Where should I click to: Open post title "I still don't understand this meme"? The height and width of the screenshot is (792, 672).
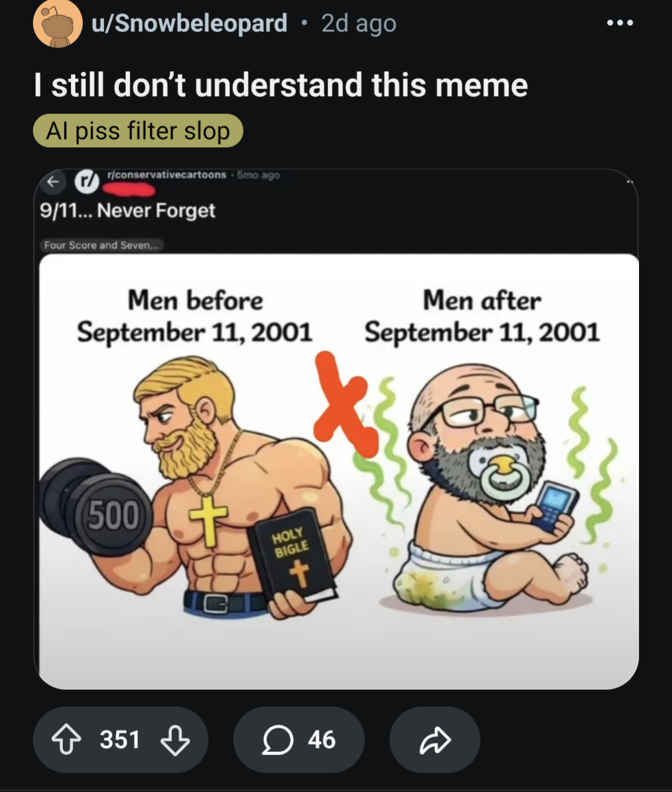281,85
